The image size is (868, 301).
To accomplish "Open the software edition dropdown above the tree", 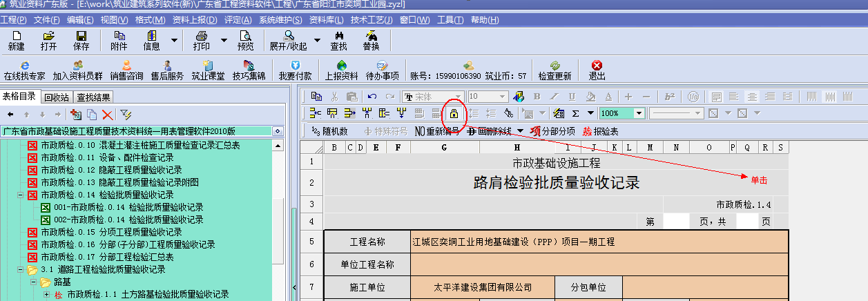I will [278, 130].
